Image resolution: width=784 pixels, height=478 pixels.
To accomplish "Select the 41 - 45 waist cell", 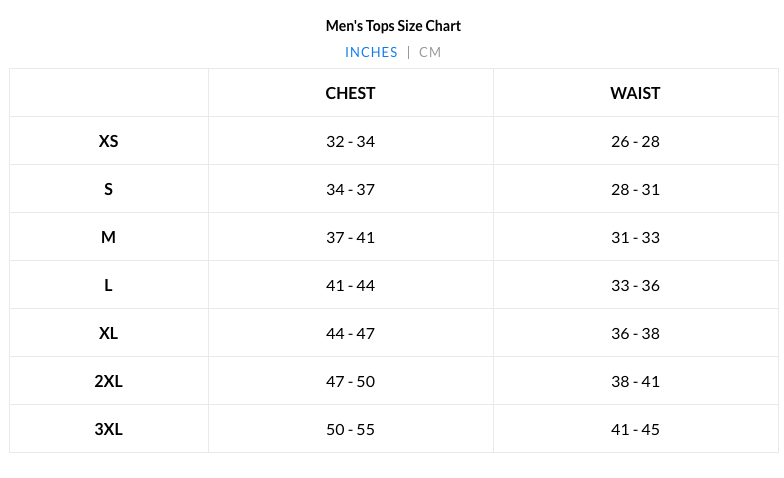I will (635, 429).
